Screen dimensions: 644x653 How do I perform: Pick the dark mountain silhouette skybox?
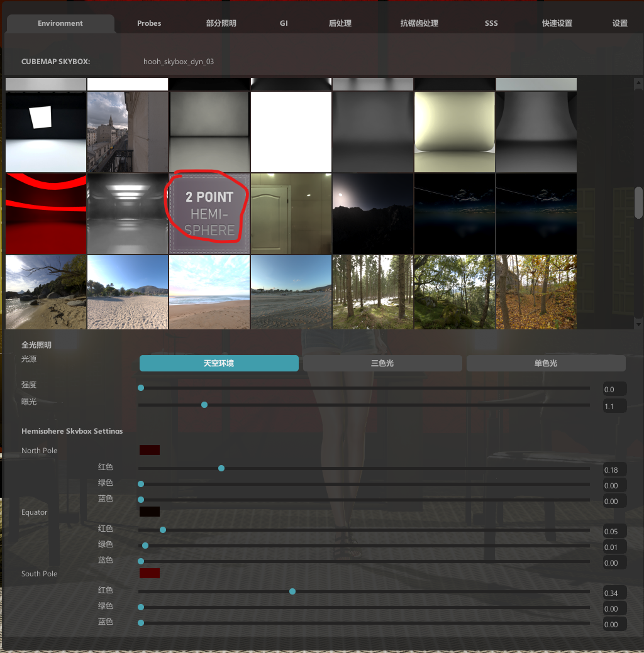(x=373, y=214)
